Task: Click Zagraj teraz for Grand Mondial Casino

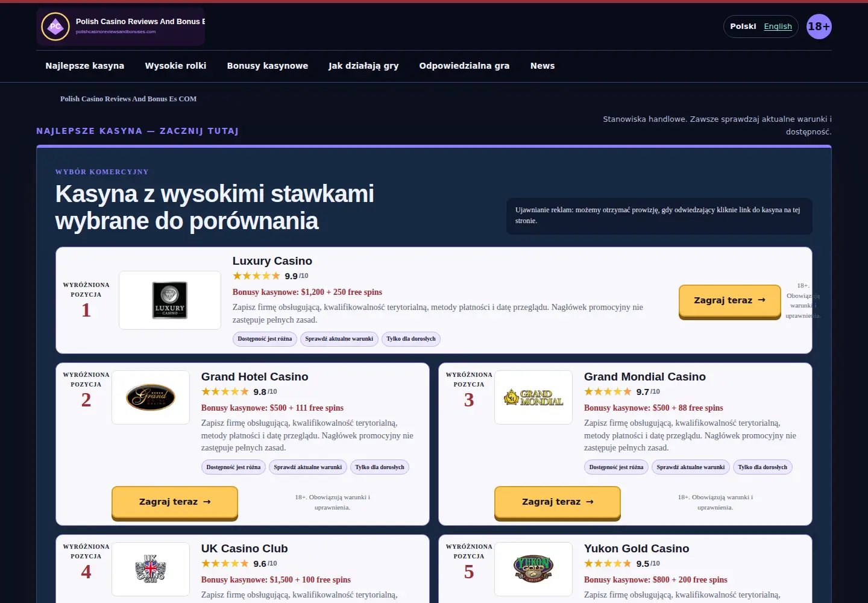Action: [x=558, y=502]
